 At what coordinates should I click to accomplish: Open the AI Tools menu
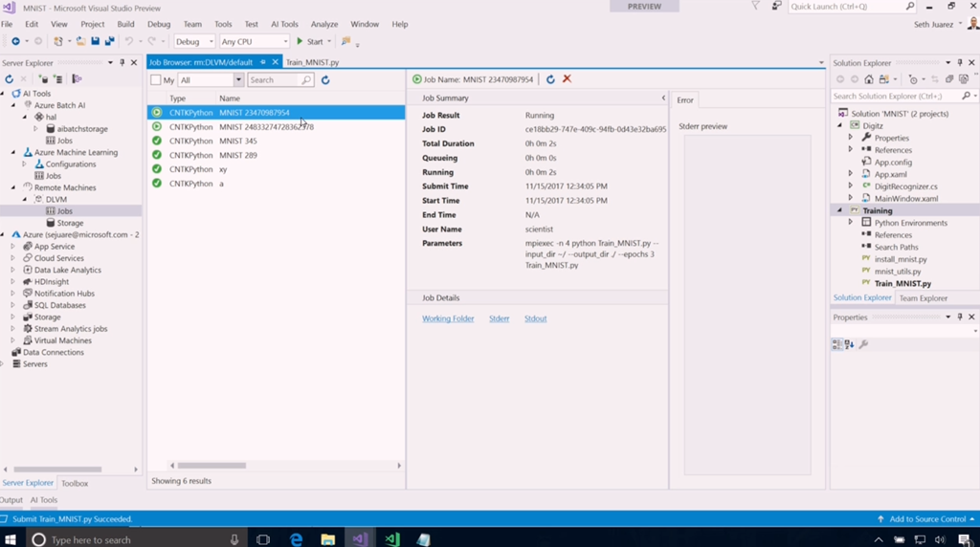click(x=284, y=24)
